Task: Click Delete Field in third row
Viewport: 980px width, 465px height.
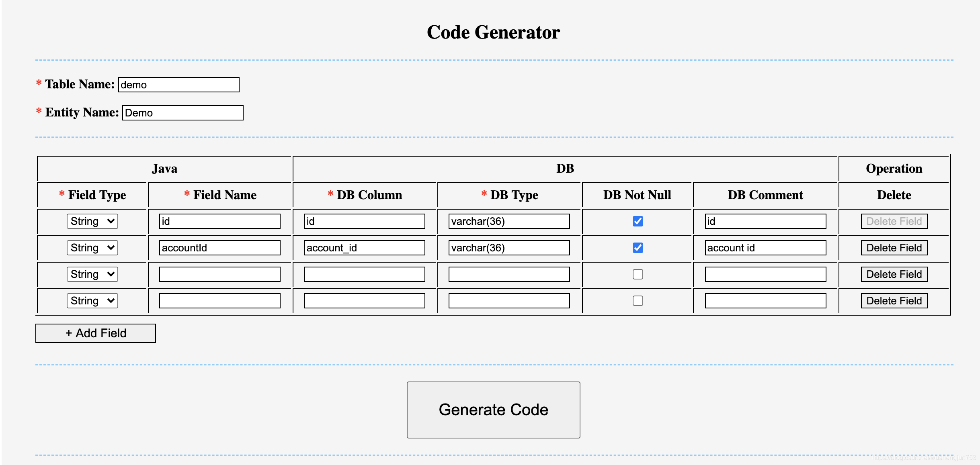Action: click(x=894, y=274)
